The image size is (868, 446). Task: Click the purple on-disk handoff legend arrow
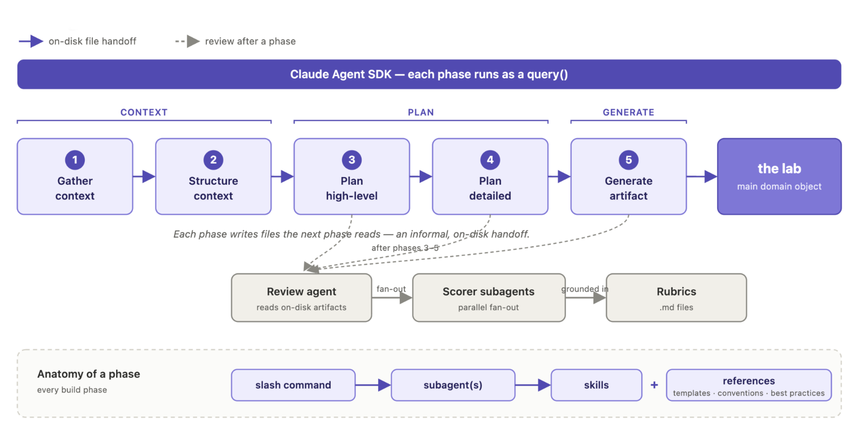pos(31,41)
